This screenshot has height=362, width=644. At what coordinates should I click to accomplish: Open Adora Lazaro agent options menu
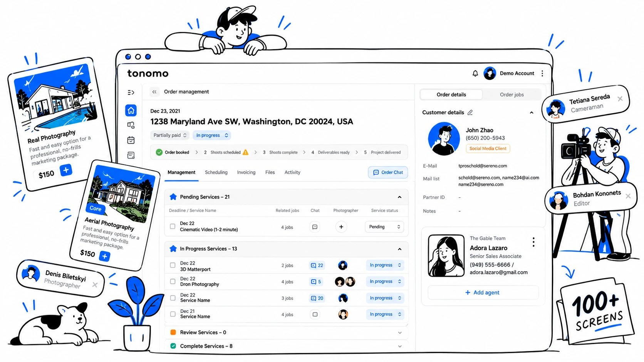point(533,242)
